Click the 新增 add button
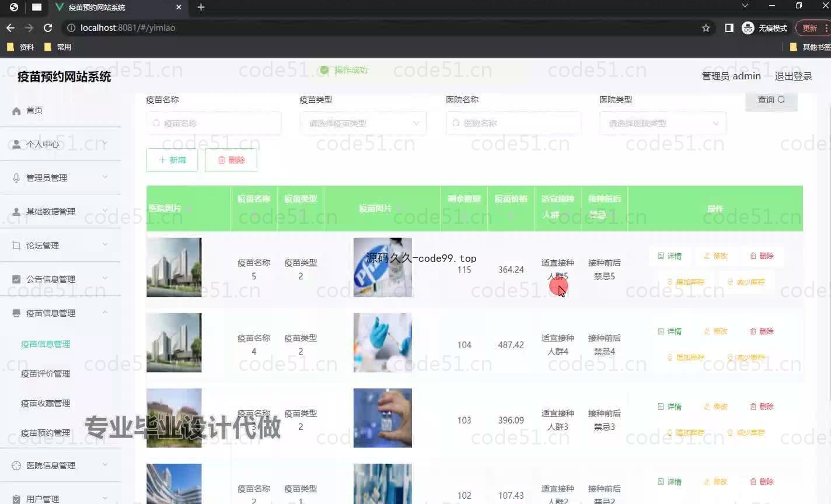Image resolution: width=831 pixels, height=504 pixels. click(x=172, y=160)
